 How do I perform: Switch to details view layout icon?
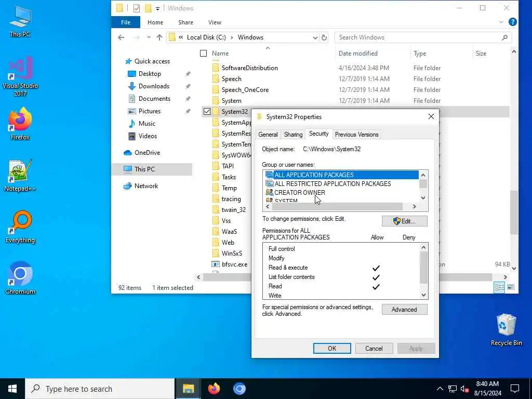[x=499, y=288]
